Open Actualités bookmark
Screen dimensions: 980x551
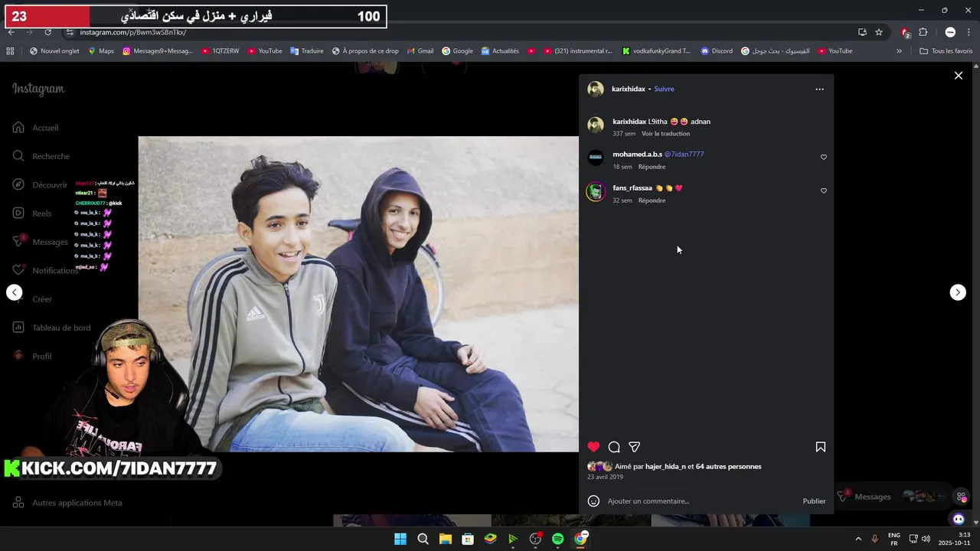500,51
